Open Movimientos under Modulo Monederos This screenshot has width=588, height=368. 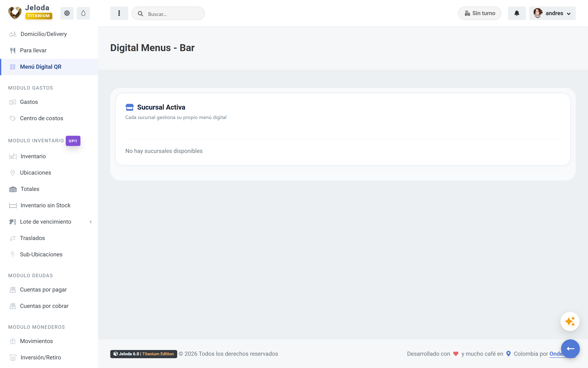pos(49,341)
